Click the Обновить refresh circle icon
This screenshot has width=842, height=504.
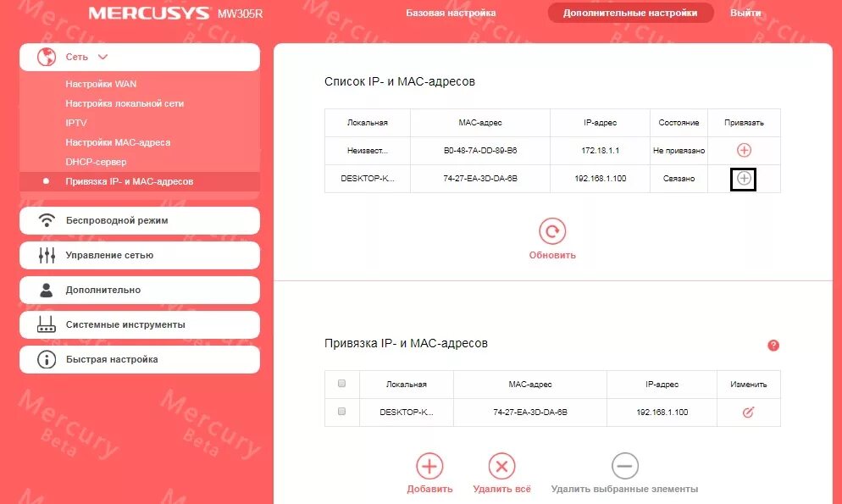point(552,231)
